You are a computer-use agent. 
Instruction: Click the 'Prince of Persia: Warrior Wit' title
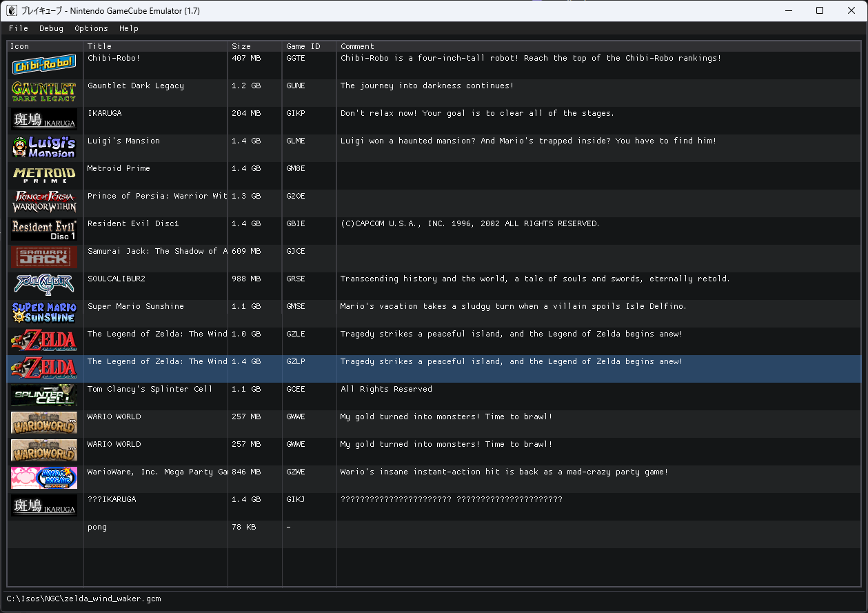click(157, 196)
